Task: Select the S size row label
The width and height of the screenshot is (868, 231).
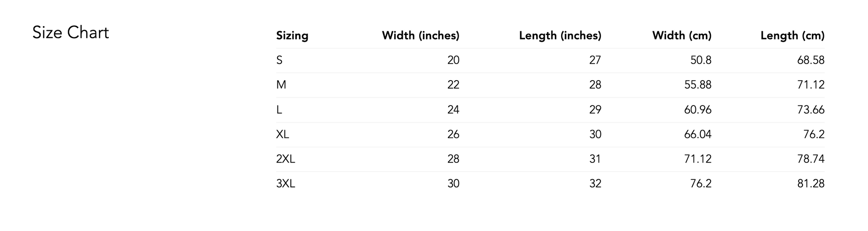Action: [279, 60]
